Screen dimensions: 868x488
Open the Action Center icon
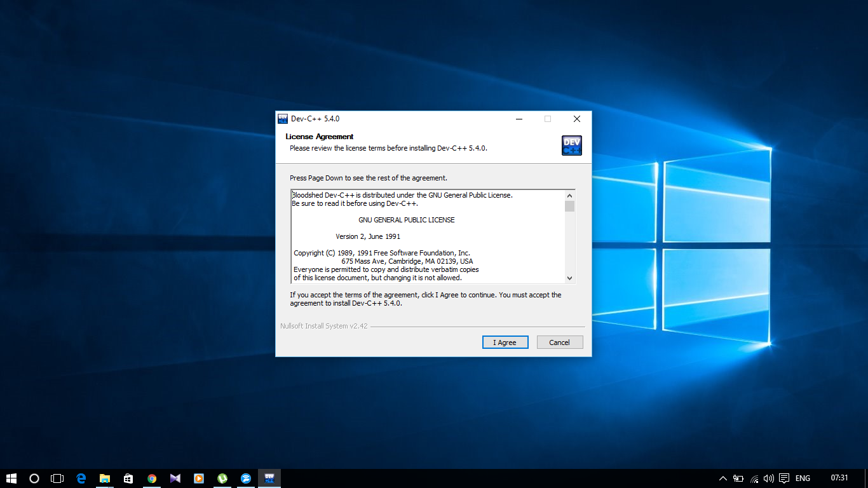(x=783, y=478)
